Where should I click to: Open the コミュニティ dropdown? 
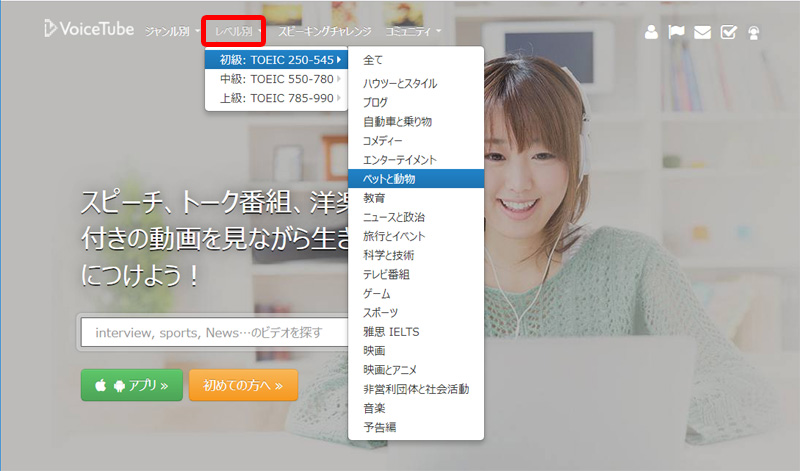(413, 32)
